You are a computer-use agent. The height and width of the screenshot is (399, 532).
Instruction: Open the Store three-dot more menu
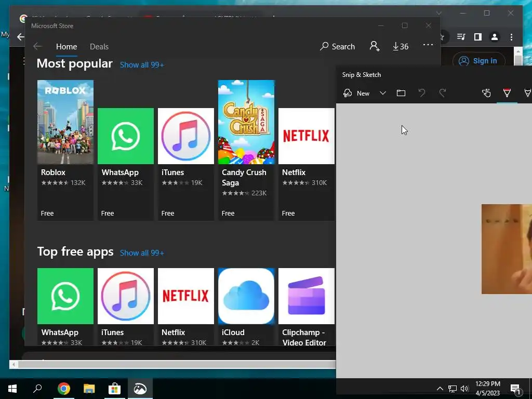(x=428, y=45)
